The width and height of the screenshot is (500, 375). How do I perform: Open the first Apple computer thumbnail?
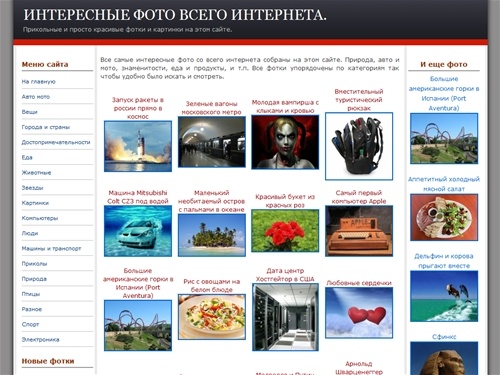pos(359,231)
